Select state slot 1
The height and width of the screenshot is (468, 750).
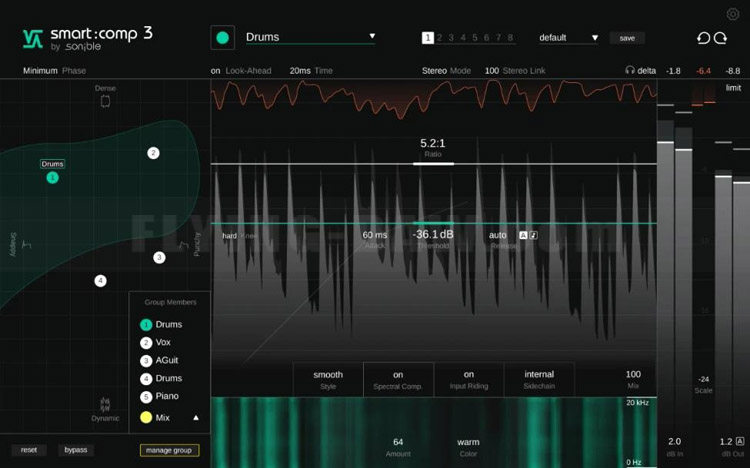click(x=428, y=37)
